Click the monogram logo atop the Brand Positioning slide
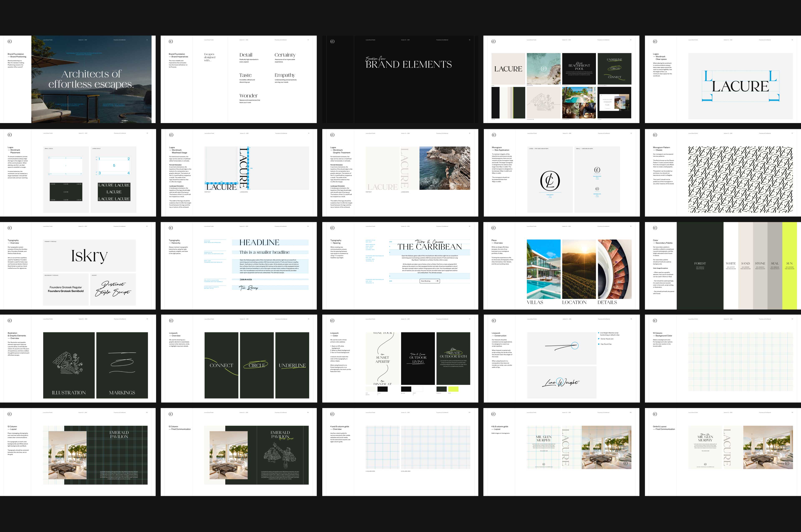 pos(10,41)
